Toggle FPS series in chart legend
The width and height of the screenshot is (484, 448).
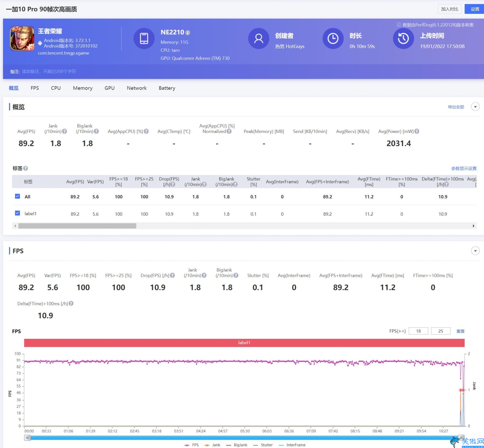point(192,445)
